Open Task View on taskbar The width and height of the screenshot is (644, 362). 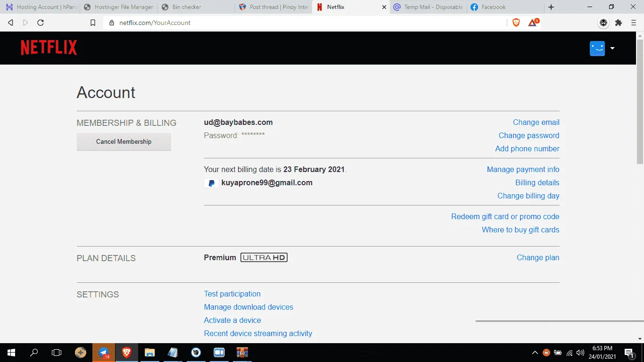coord(57,353)
